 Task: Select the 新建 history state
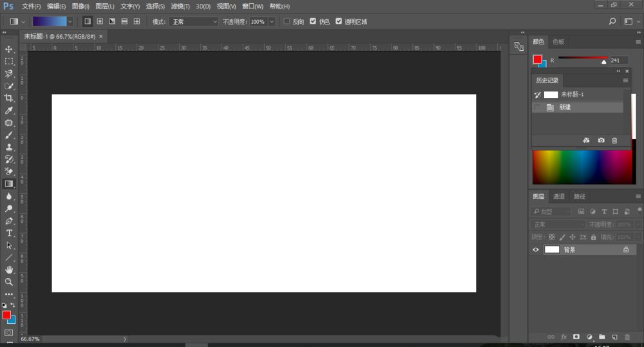(x=565, y=108)
